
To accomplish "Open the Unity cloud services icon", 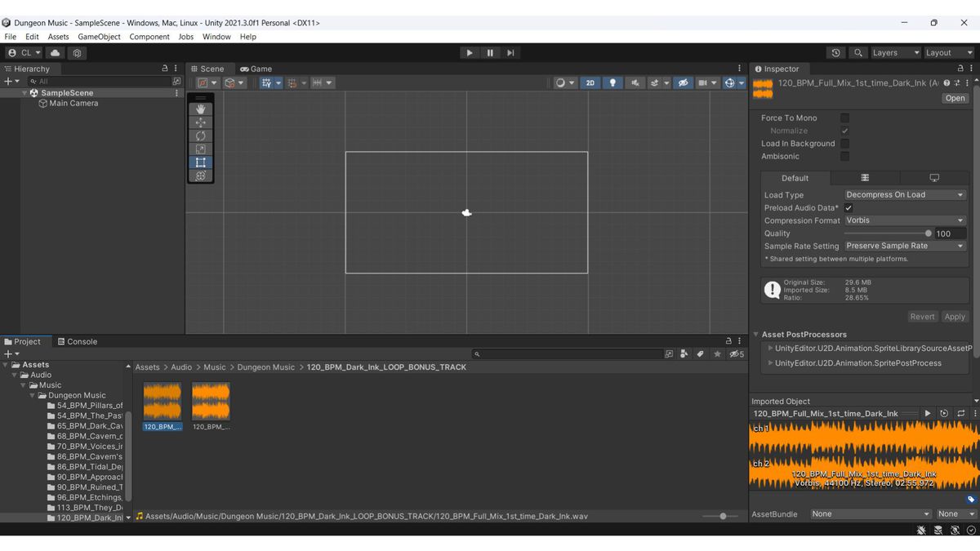I will (x=56, y=53).
